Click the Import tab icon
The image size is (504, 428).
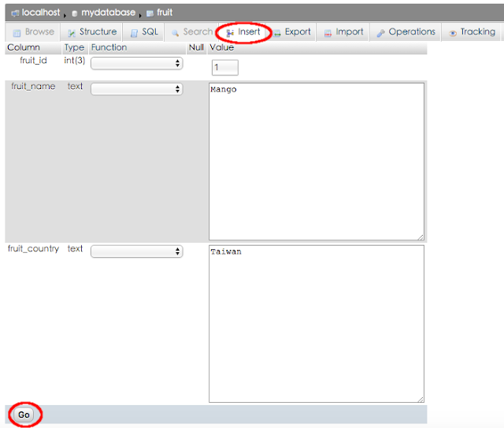pos(328,32)
